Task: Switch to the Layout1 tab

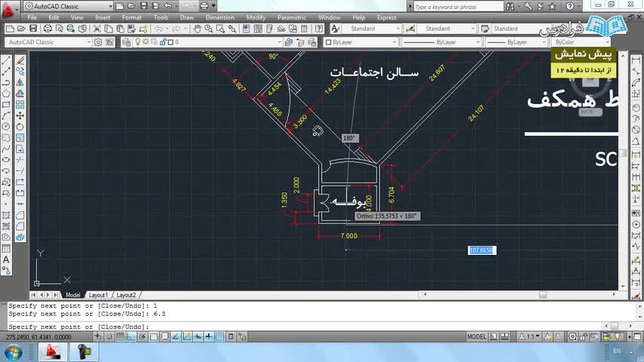Action: pos(98,295)
